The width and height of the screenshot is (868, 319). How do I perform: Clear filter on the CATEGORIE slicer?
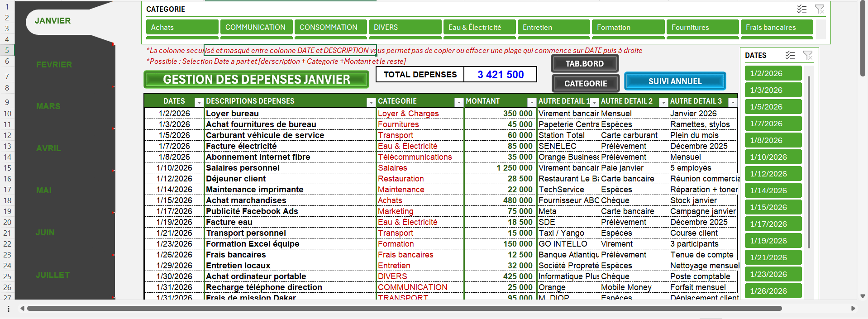820,9
